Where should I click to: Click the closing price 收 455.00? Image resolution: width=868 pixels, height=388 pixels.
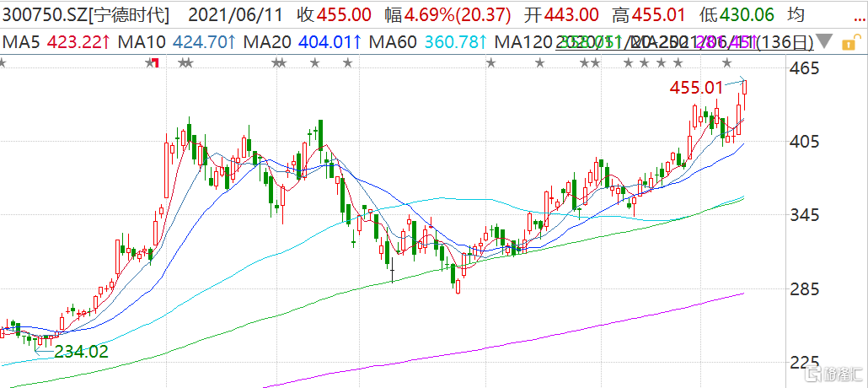coord(334,15)
